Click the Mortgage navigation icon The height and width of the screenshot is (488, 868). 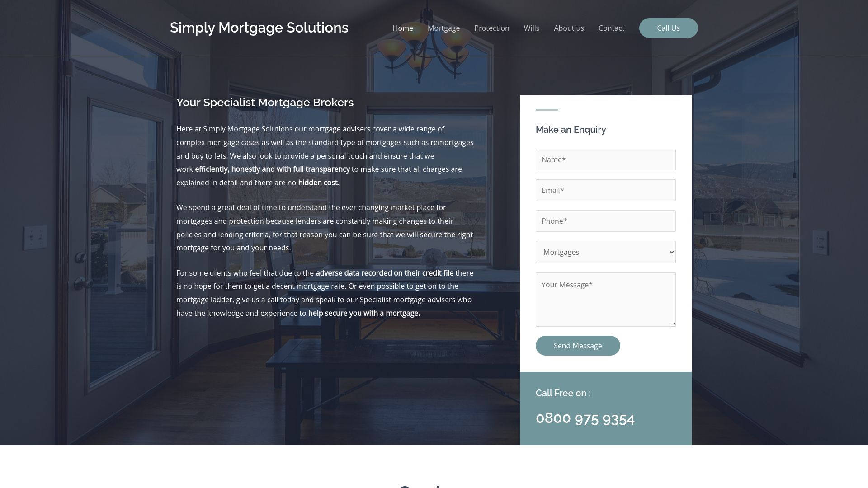pos(443,28)
